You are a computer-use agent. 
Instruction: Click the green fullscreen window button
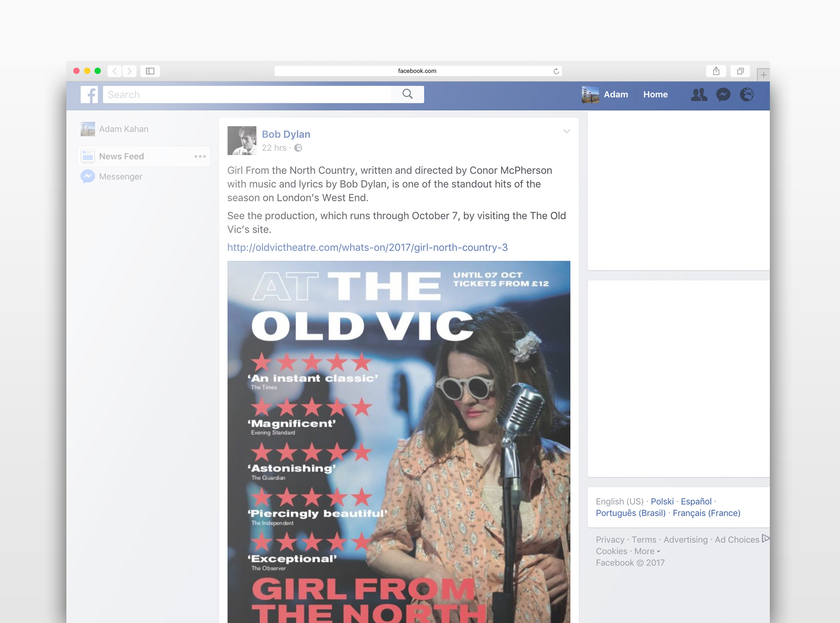click(x=97, y=71)
